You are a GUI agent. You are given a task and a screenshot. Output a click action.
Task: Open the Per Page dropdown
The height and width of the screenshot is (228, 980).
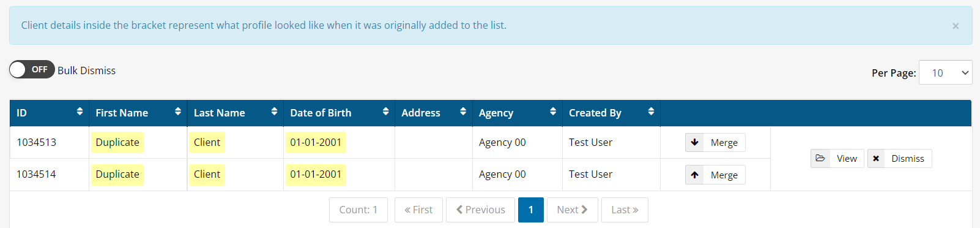tap(945, 72)
